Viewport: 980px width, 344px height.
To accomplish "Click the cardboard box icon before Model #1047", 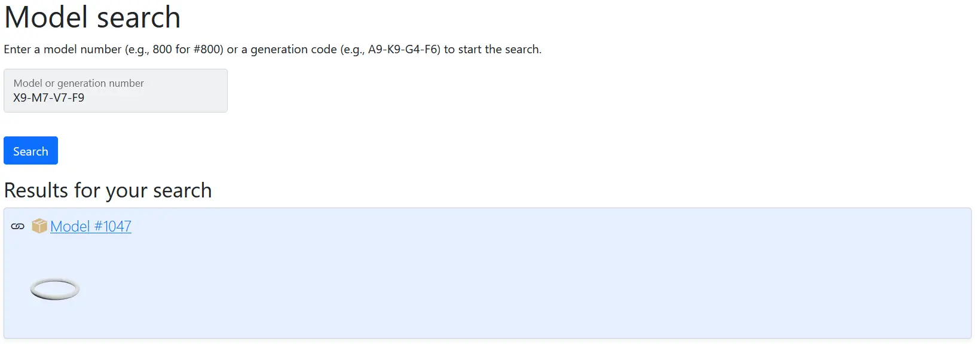I will click(39, 226).
